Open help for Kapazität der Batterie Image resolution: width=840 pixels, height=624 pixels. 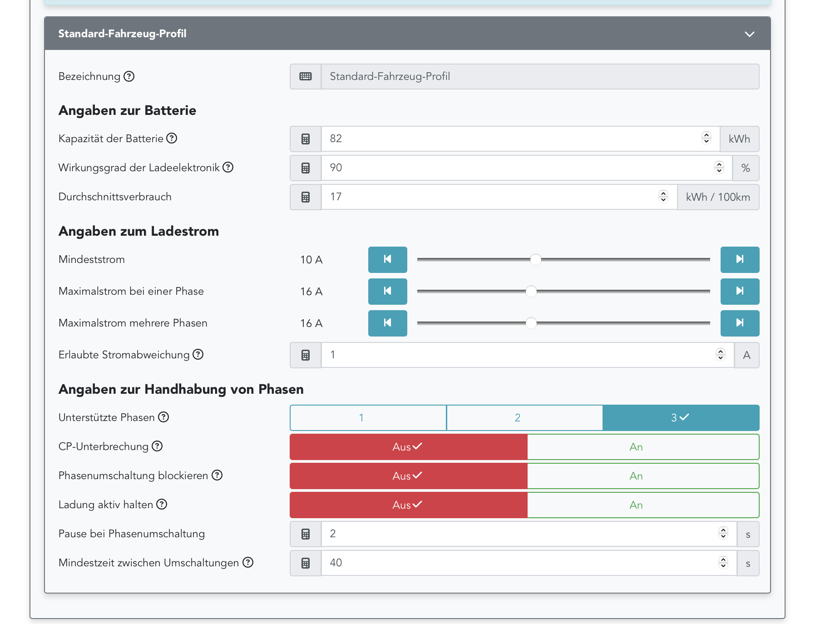(x=172, y=138)
